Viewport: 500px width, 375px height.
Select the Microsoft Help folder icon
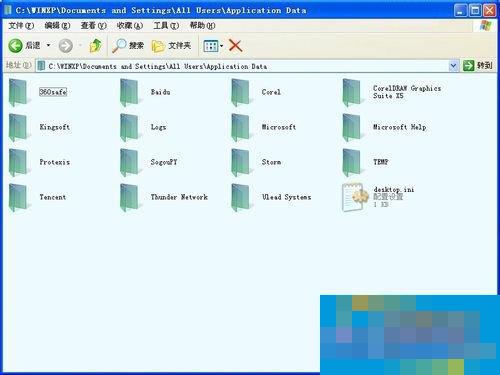351,127
